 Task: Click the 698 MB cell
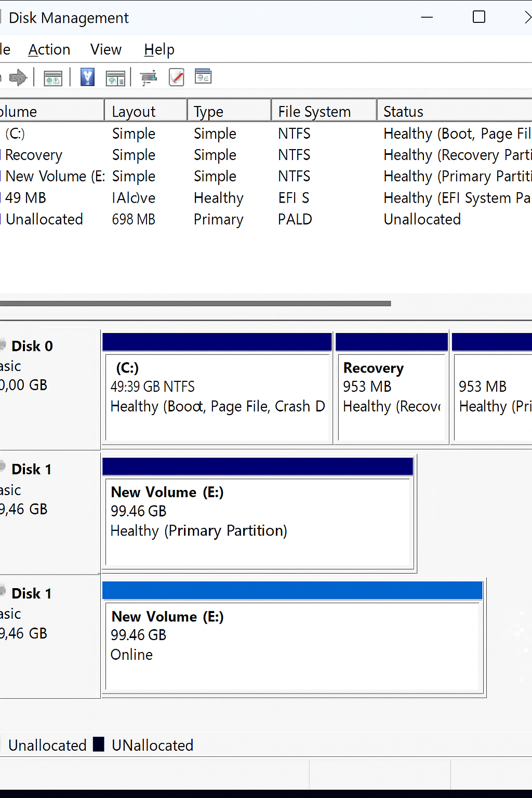(x=134, y=219)
